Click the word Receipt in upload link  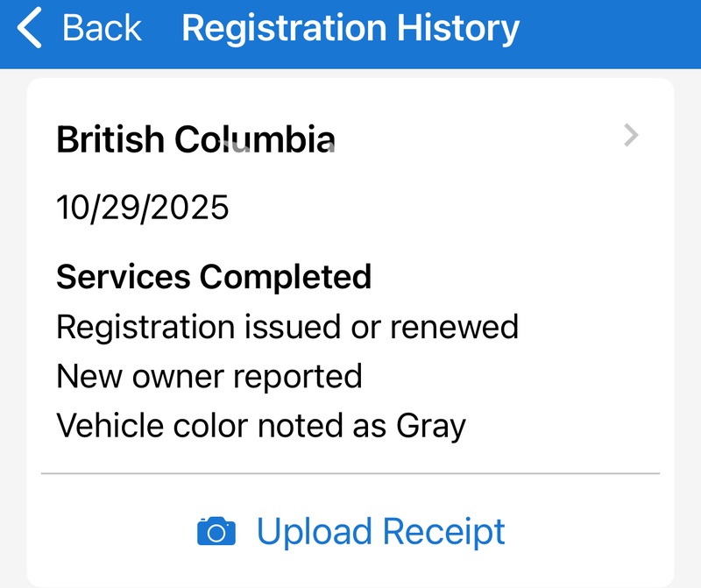[444, 532]
